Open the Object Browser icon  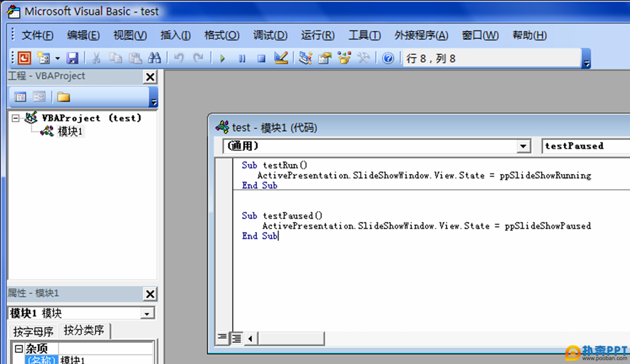[344, 58]
